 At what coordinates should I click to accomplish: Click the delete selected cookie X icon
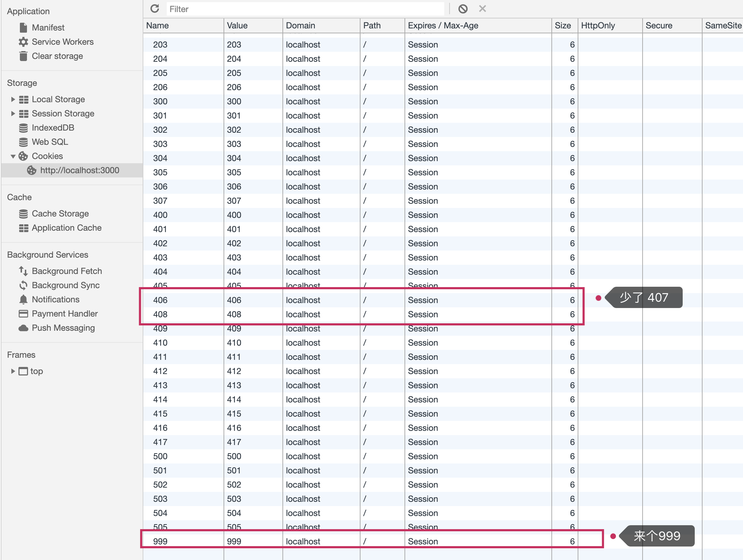pos(482,9)
